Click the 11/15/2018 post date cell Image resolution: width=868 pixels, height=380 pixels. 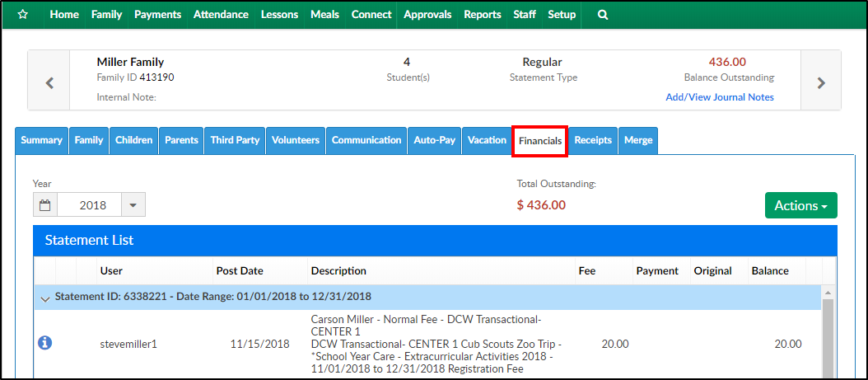pyautogui.click(x=259, y=344)
